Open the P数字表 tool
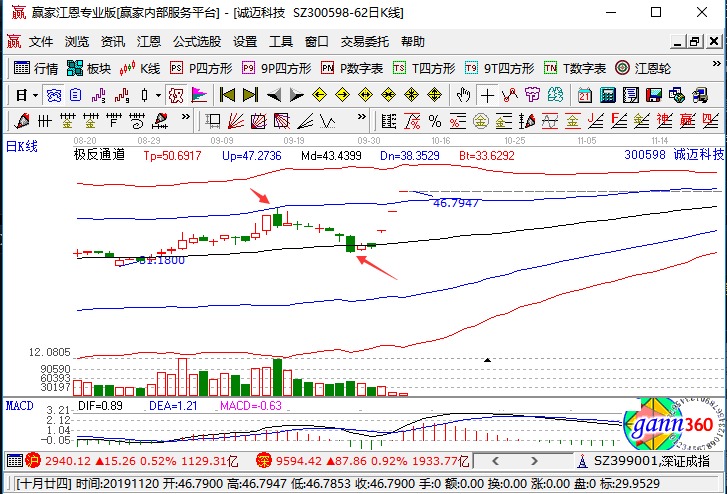Image resolution: width=727 pixels, height=494 pixels. (352, 69)
